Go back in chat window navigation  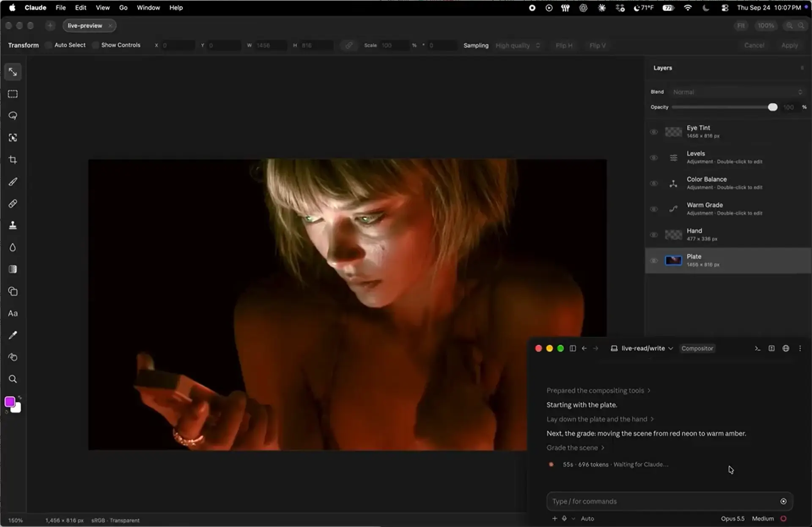[x=584, y=349]
